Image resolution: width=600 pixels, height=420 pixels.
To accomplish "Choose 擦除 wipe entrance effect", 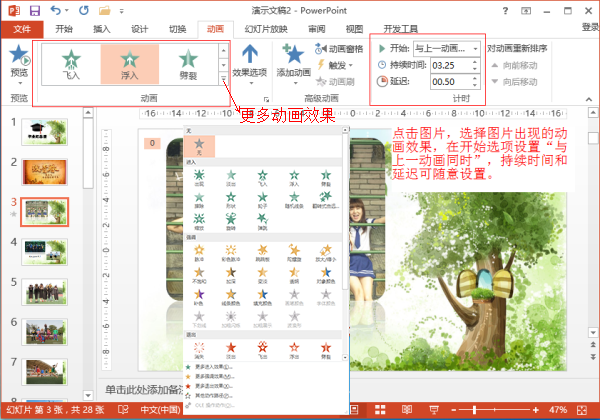I will (199, 200).
